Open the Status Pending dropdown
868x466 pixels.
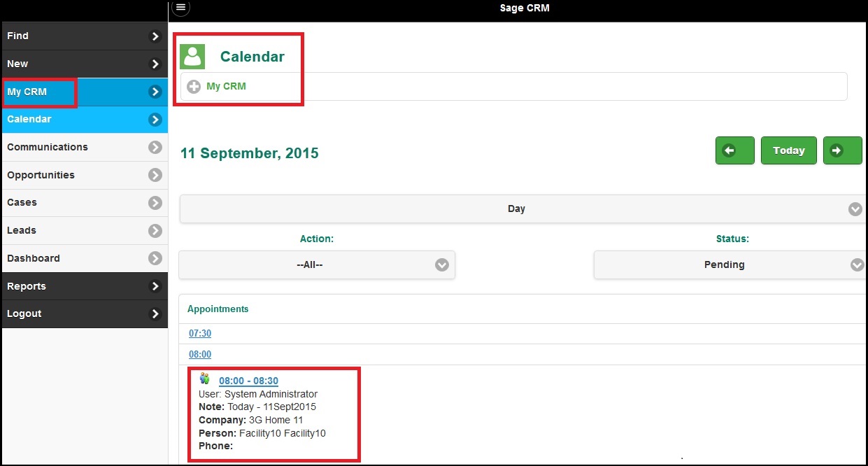point(730,265)
